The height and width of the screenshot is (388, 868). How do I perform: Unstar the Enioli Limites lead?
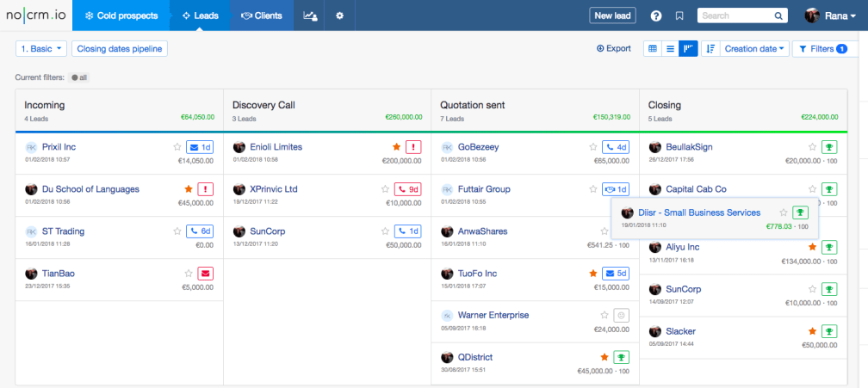coord(396,147)
